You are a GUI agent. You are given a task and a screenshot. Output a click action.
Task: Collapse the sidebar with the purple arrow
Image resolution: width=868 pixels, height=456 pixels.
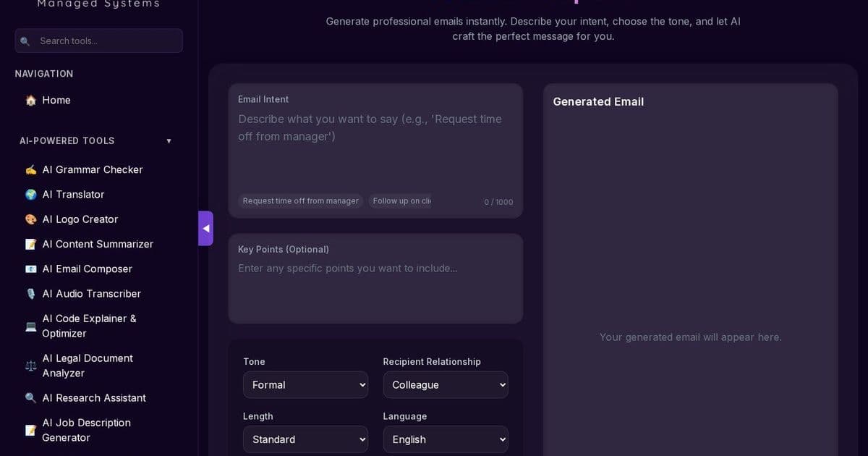(x=206, y=228)
